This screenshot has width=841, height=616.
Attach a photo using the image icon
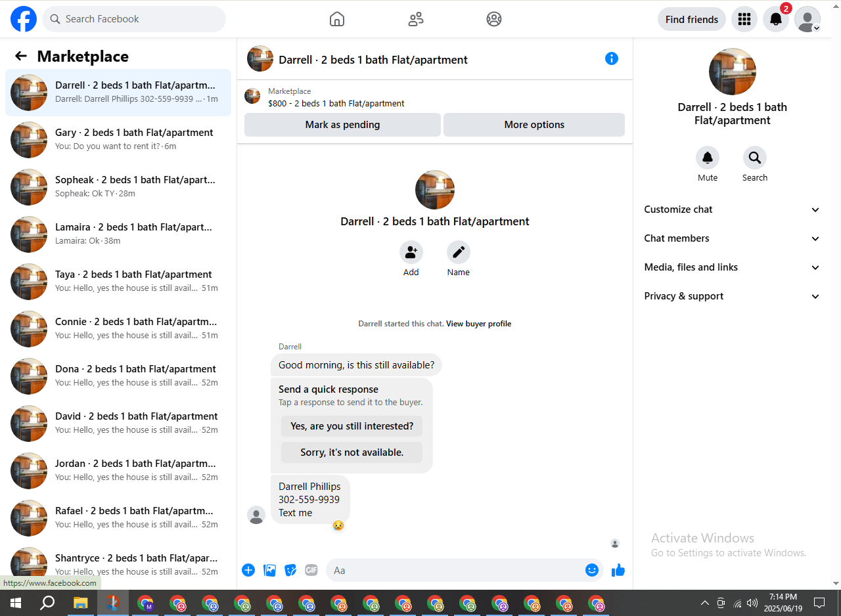[269, 570]
